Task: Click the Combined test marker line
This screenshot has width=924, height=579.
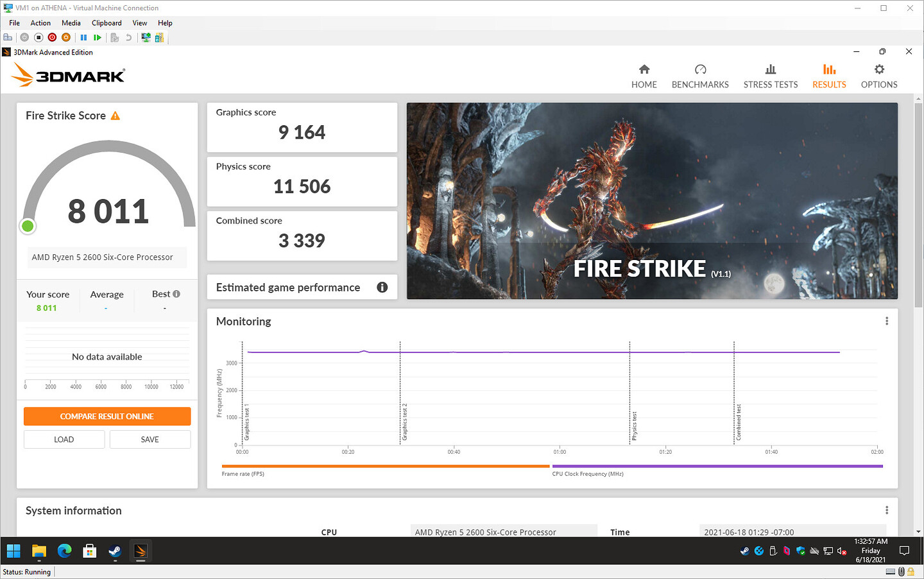Action: (x=734, y=393)
